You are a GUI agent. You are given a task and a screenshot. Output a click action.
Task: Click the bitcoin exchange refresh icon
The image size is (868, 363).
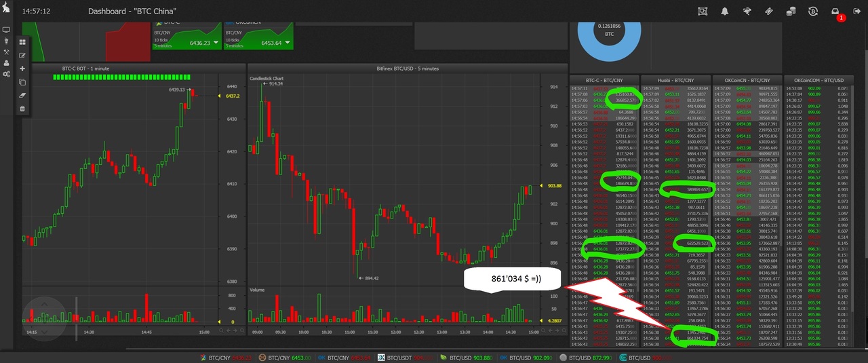coord(813,12)
